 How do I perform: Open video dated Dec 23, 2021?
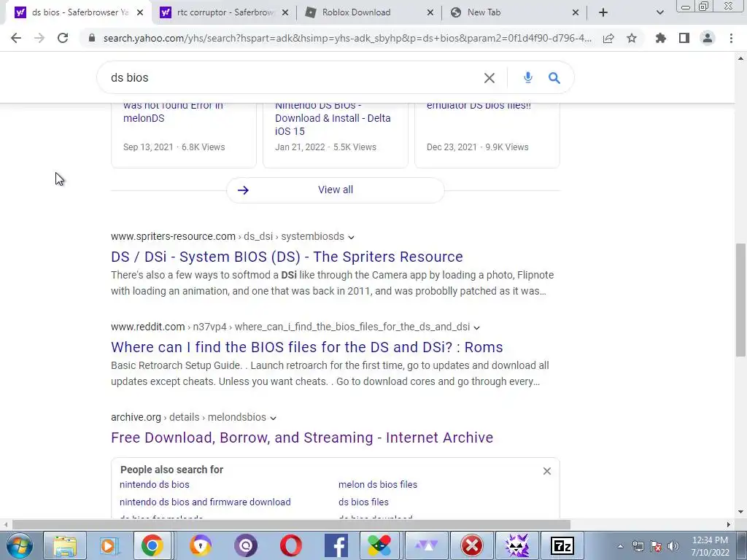tap(487, 135)
